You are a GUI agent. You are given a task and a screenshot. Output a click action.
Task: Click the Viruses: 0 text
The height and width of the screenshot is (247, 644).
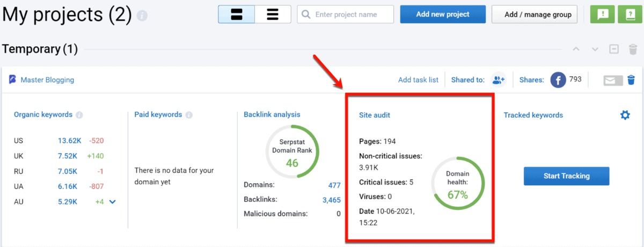[x=375, y=197]
